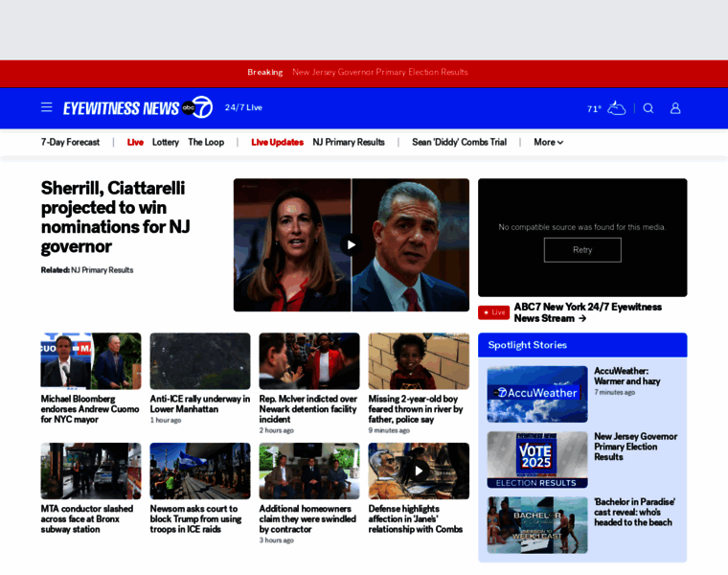
Task: Open Anti-ICE rally story thumbnail
Action: (x=200, y=361)
